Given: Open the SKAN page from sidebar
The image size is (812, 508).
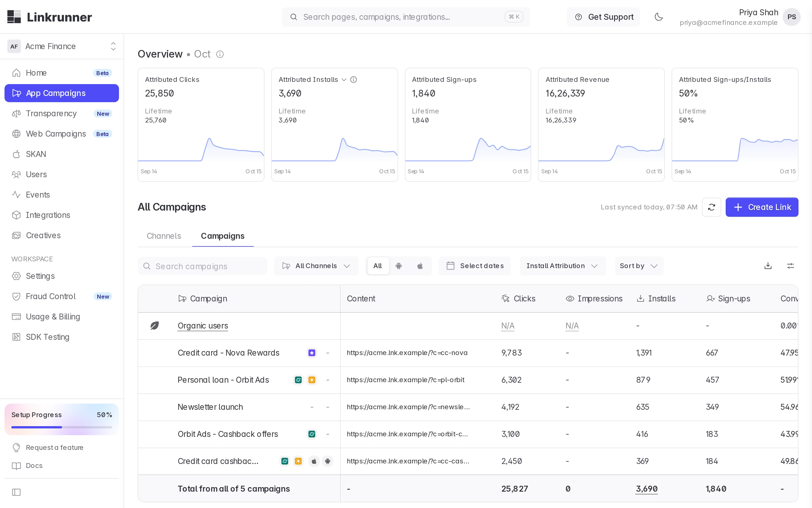Looking at the screenshot, I should tap(62, 154).
